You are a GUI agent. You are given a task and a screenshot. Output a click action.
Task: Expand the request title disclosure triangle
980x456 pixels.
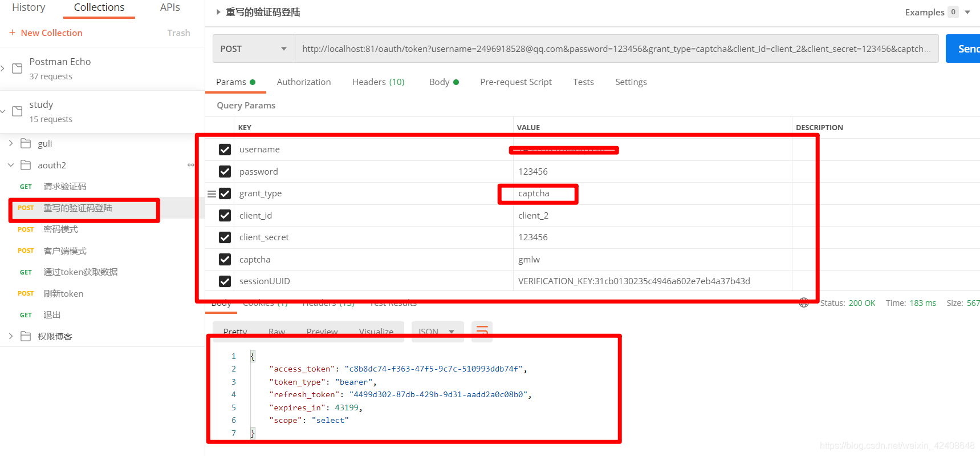pyautogui.click(x=218, y=12)
